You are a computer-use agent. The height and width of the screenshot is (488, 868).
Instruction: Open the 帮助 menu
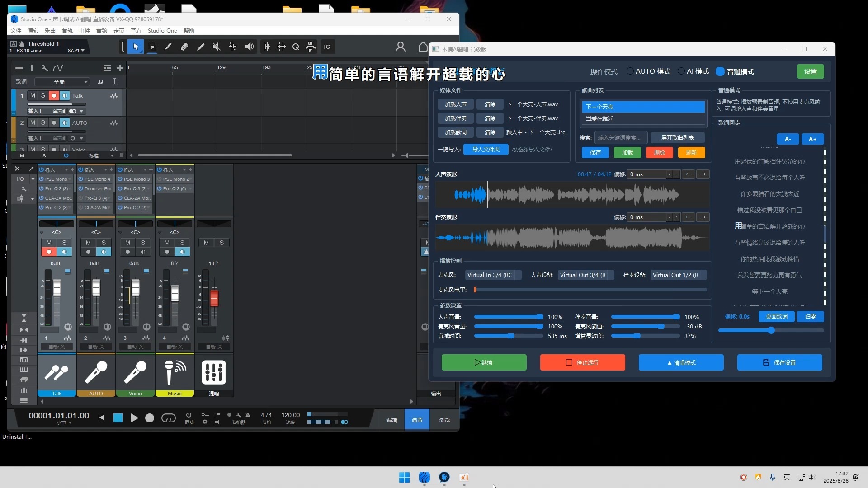point(189,31)
